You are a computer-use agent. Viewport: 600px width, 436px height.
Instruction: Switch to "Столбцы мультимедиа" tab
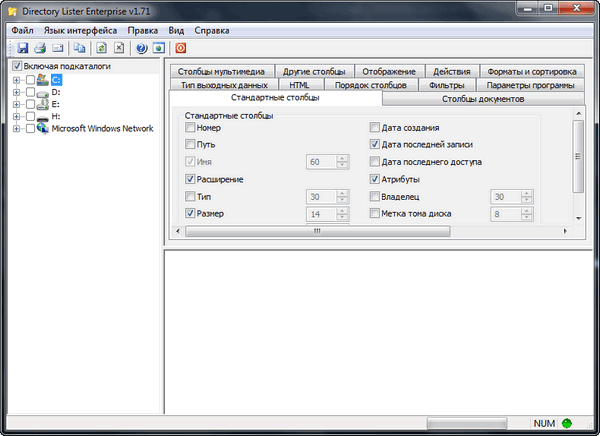coord(222,72)
